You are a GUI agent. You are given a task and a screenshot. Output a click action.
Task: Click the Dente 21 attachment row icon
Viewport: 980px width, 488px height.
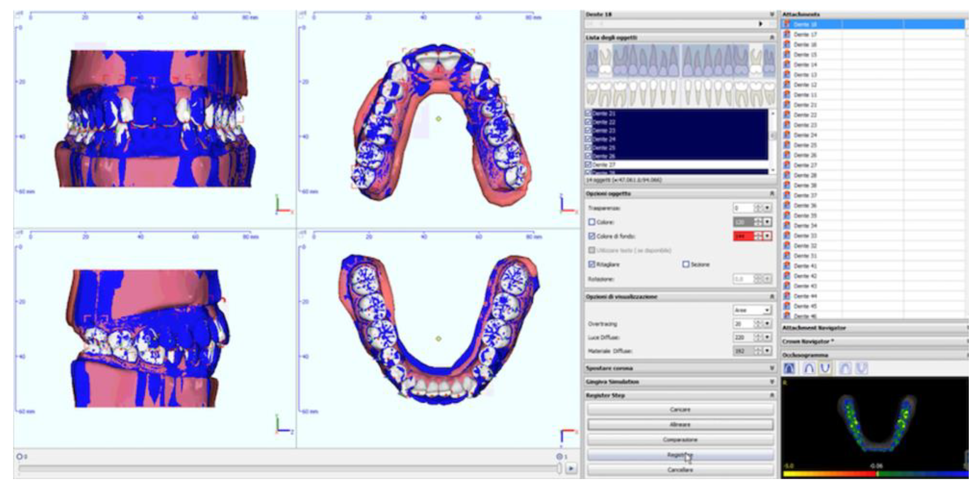787,105
